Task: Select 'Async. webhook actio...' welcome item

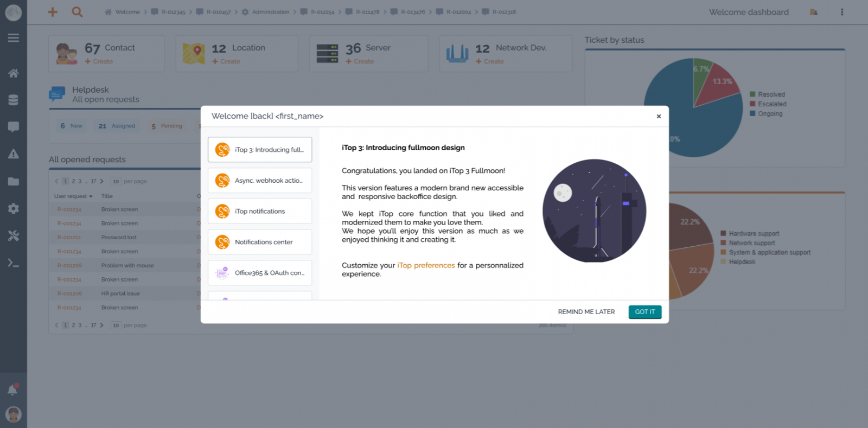Action: tap(260, 181)
